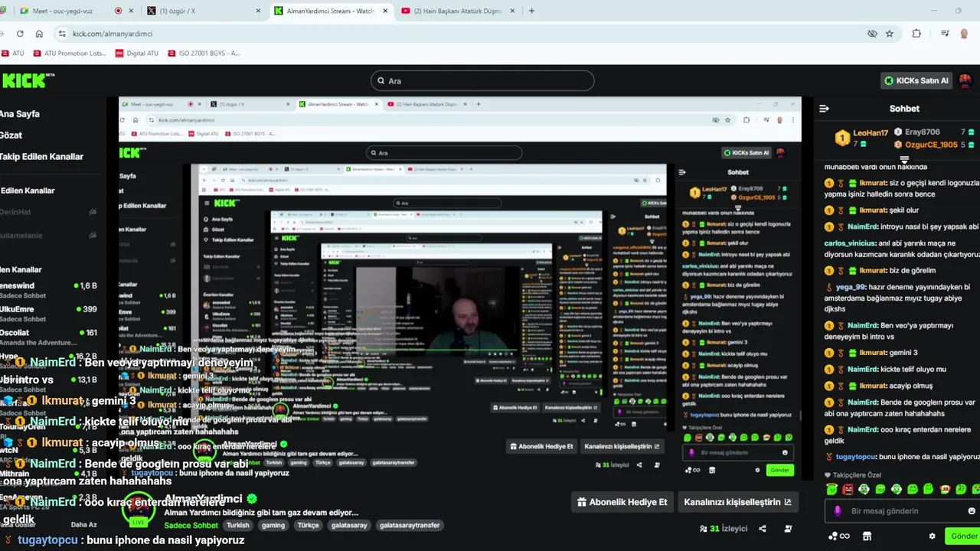Click the gaming tag under stream title

273,526
